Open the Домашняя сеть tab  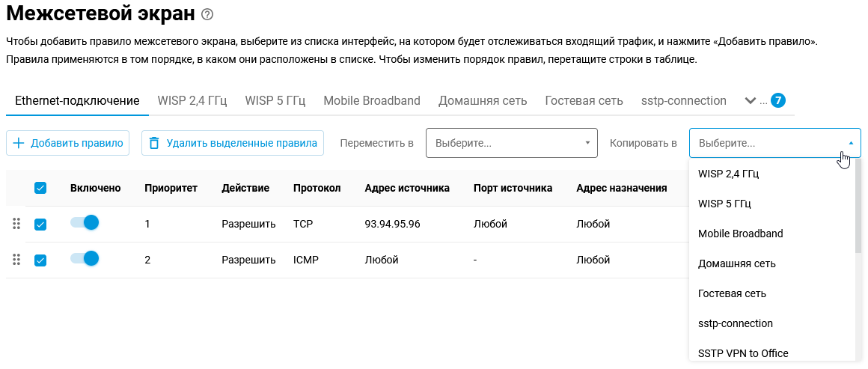pyautogui.click(x=483, y=101)
